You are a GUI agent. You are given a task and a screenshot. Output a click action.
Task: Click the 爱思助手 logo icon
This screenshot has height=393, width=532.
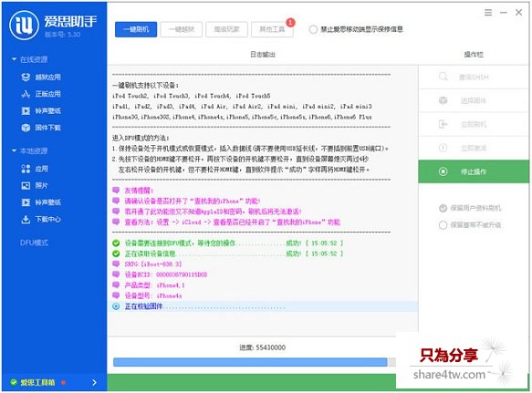point(24,26)
